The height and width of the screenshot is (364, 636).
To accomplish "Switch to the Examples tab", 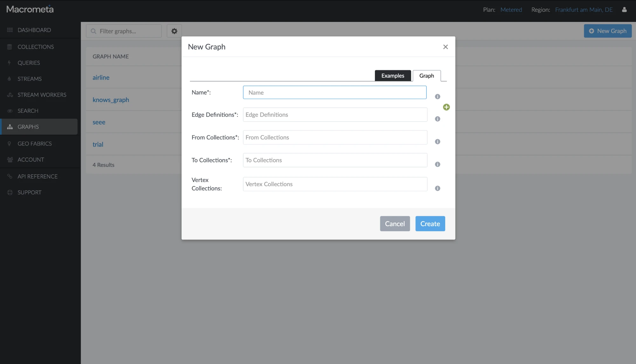I will (x=393, y=76).
